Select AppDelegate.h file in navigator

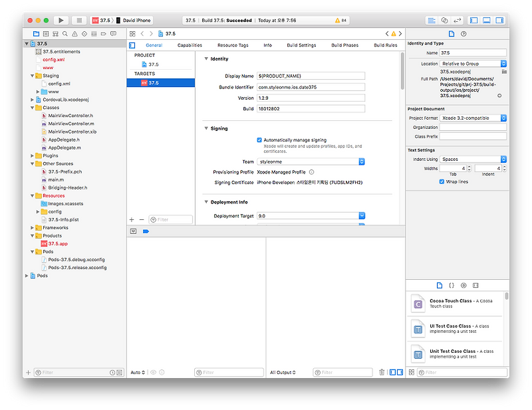[x=63, y=140]
